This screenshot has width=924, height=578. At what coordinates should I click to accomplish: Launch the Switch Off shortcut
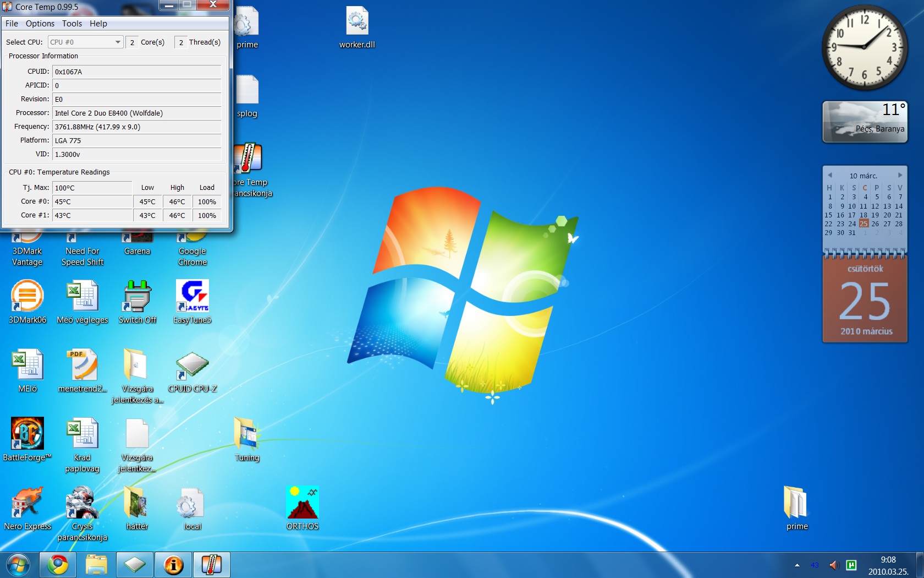click(x=137, y=302)
